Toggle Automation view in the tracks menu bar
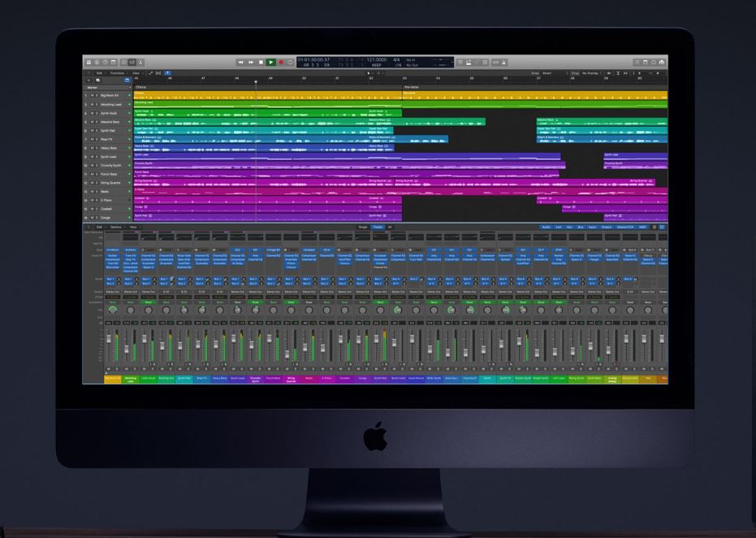Viewport: 756px width, 538px height. [151, 73]
